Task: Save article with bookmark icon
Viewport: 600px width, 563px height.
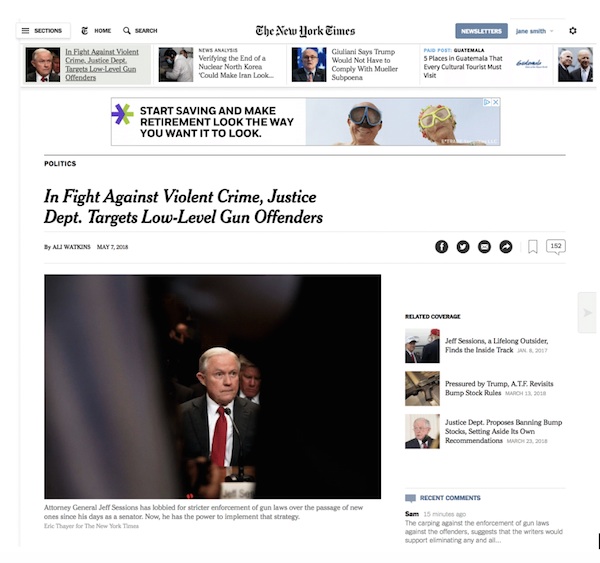Action: pos(532,247)
